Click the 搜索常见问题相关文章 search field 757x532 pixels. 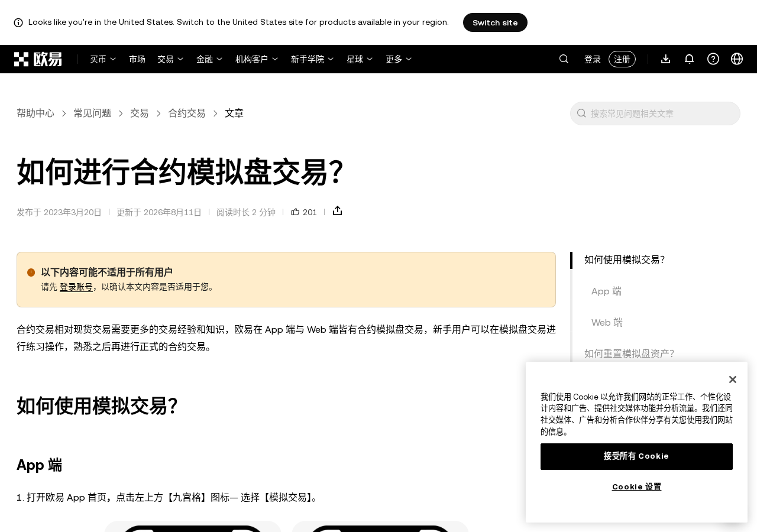[x=655, y=113]
